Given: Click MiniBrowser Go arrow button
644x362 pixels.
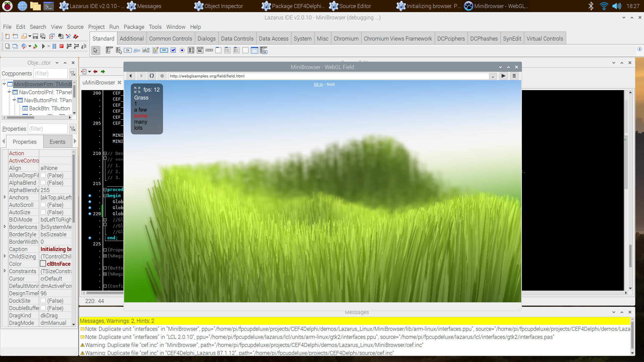Looking at the screenshot, I should (x=503, y=76).
